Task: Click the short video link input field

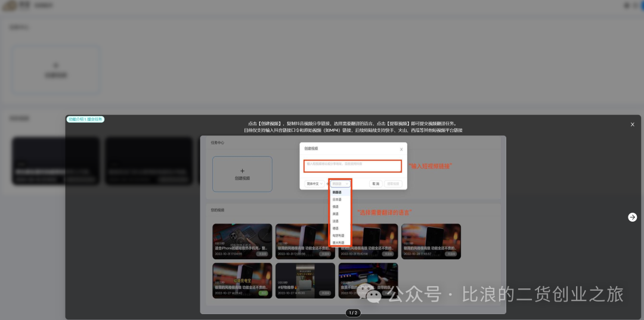Action: (x=354, y=166)
